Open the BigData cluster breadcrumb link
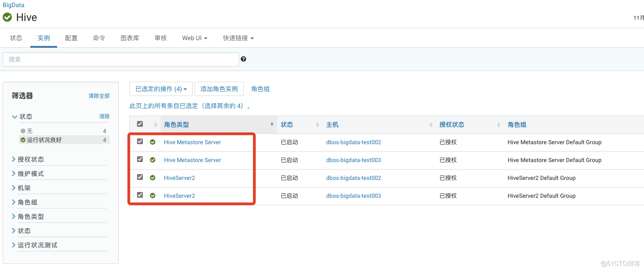The height and width of the screenshot is (271, 644). pos(13,5)
